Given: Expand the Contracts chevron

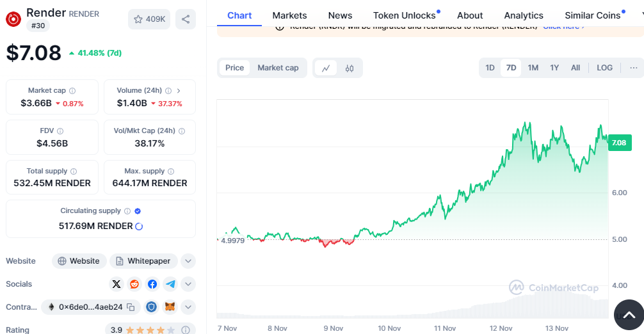Looking at the screenshot, I should (x=188, y=307).
